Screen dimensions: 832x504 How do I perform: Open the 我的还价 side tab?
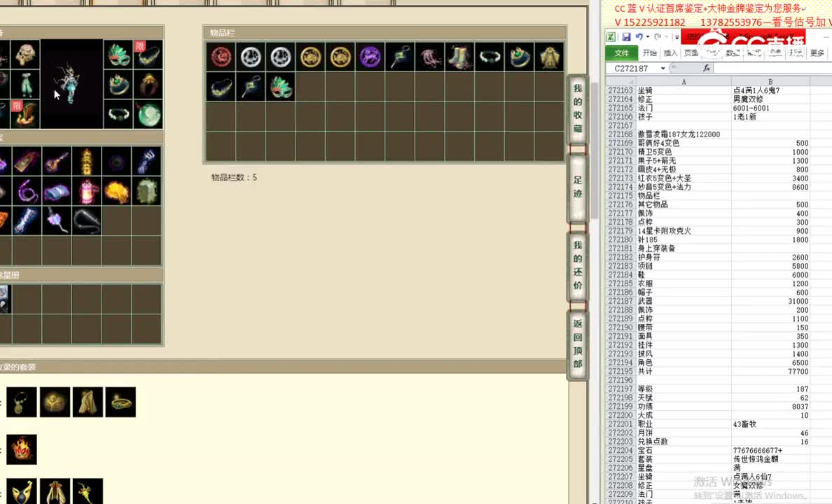tap(578, 265)
